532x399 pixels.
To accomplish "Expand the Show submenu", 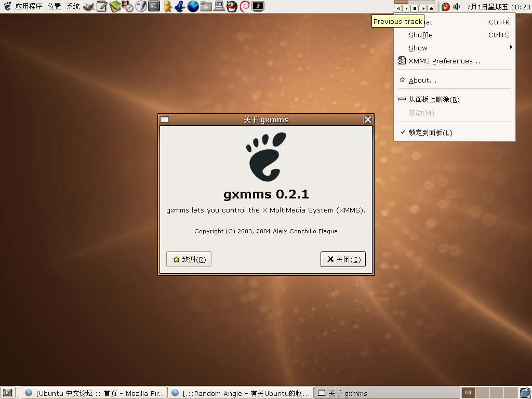I will pos(454,48).
